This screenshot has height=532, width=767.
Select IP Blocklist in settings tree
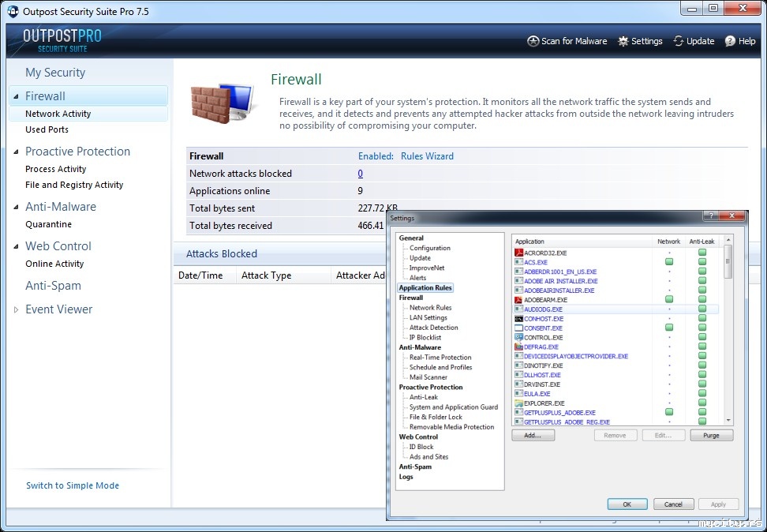pos(425,337)
